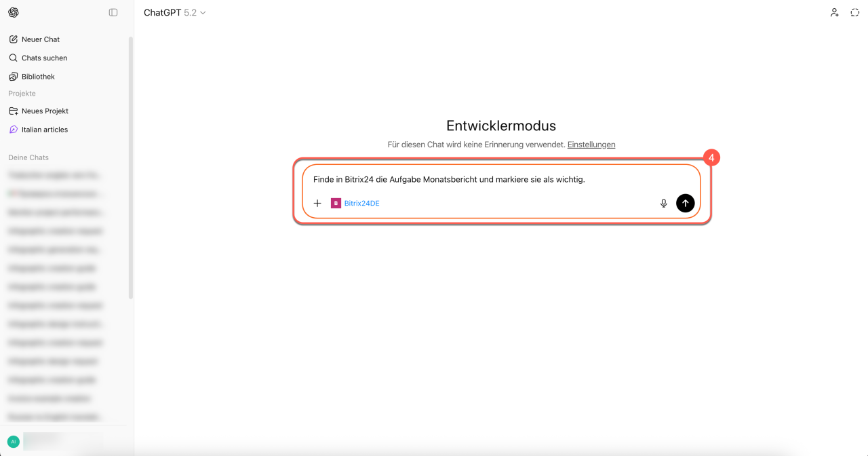Viewport: 868px width, 456px height.
Task: Click the ChatGPT logo icon
Action: click(14, 12)
